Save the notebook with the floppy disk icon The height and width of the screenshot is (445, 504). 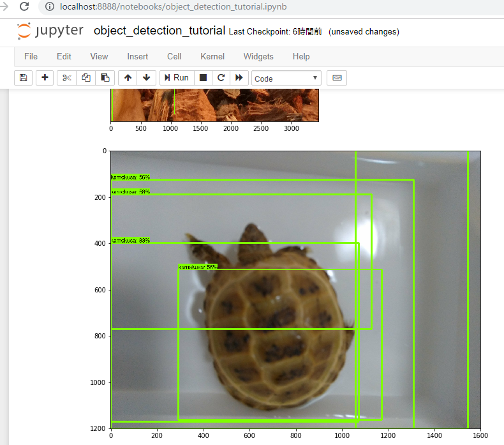[24, 78]
